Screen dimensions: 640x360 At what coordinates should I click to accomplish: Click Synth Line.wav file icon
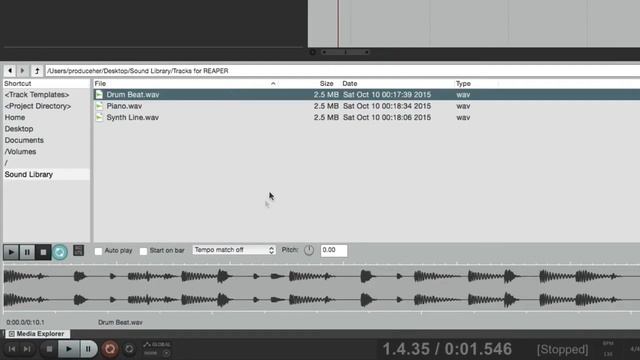click(99, 117)
